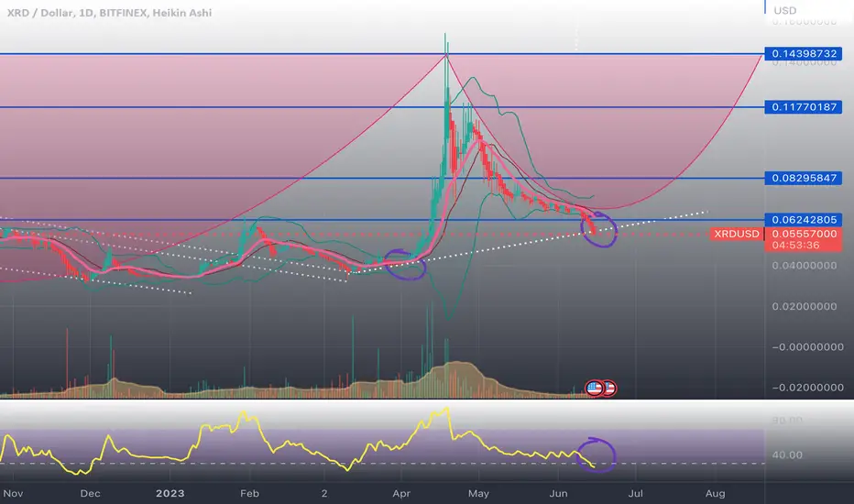The image size is (854, 504).
Task: Click the Feb label on time axis
Action: 249,493
